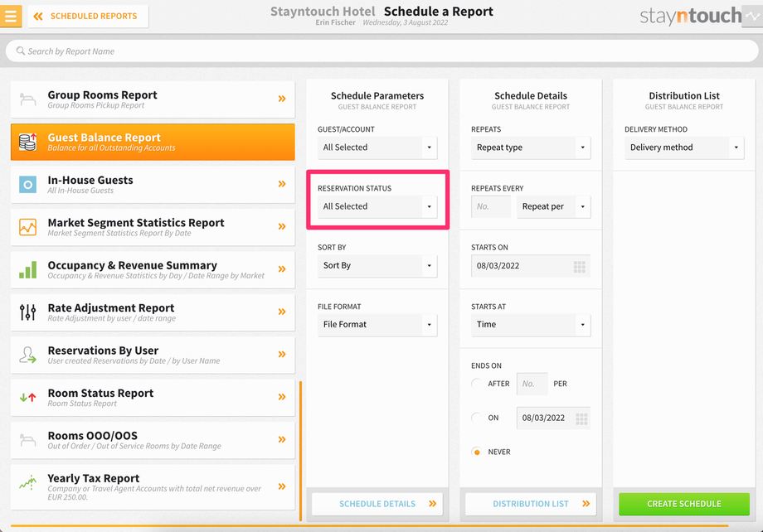Image resolution: width=763 pixels, height=532 pixels.
Task: Open the Delivery method dropdown
Action: pyautogui.click(x=684, y=148)
